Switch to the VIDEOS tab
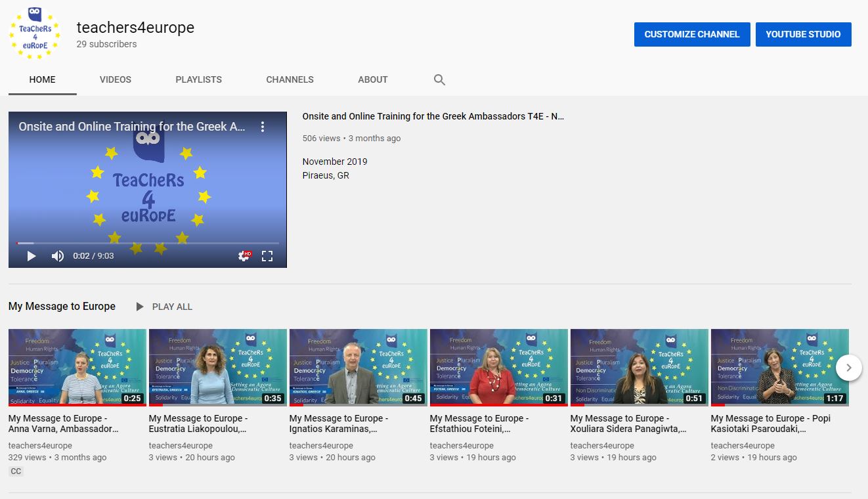Screen dimensions: 868x499 116,79
